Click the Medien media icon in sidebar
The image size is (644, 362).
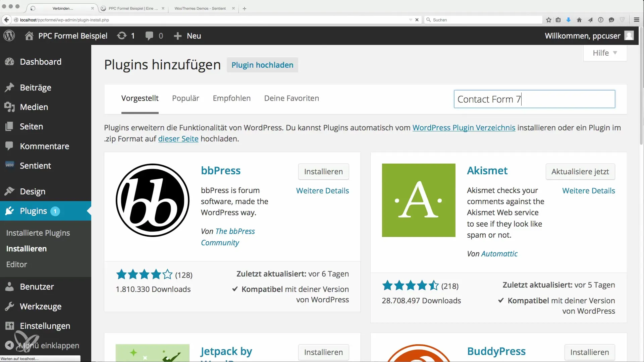(9, 107)
